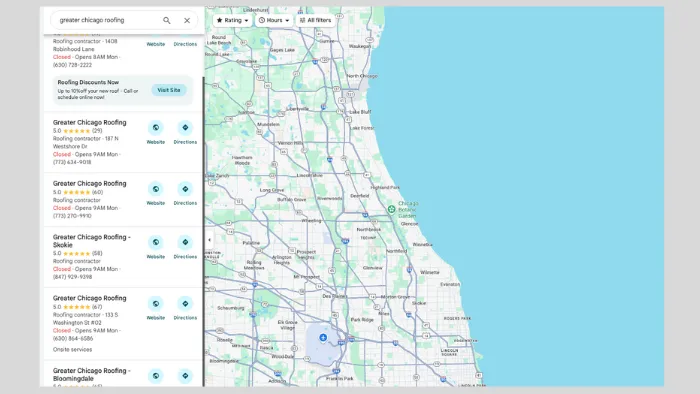Click the O'Hare airport marker on the map

point(323,337)
